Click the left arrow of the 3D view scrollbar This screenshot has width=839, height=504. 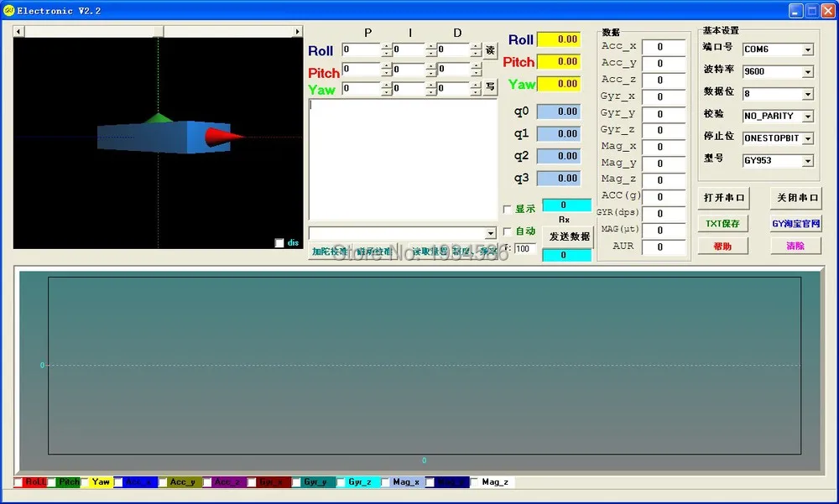(18, 32)
